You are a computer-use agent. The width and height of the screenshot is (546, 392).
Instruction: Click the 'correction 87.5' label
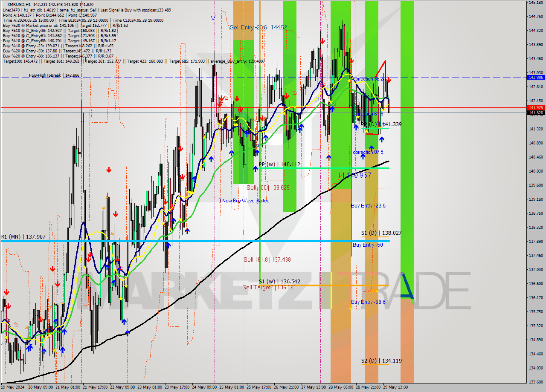point(368,152)
